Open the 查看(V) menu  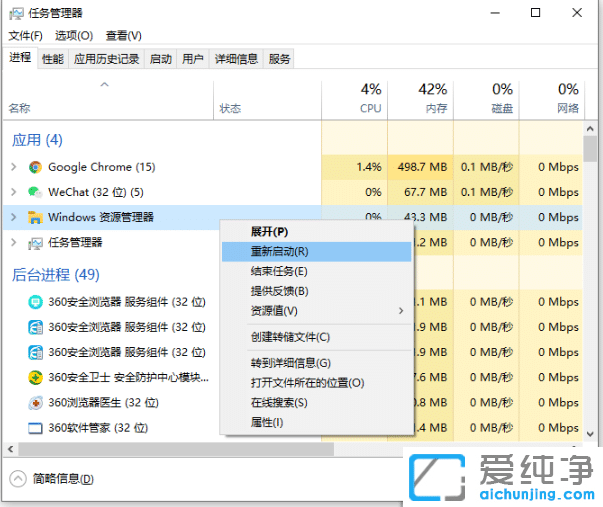point(123,36)
